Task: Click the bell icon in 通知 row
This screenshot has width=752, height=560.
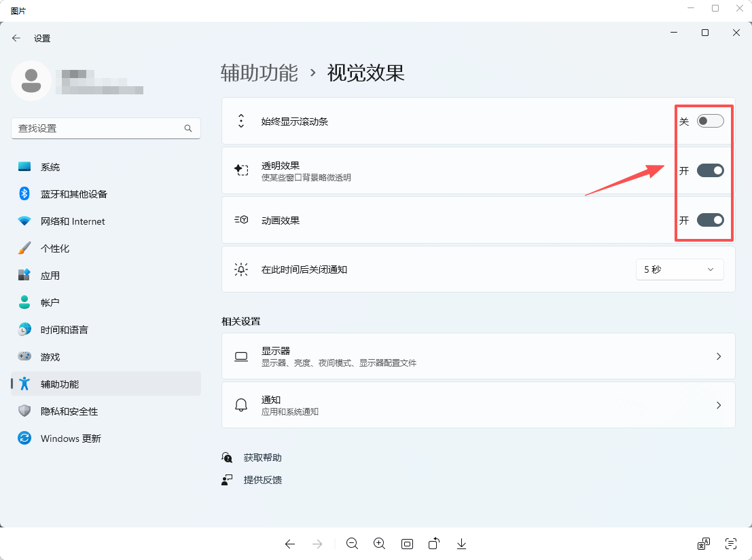Action: pyautogui.click(x=241, y=405)
